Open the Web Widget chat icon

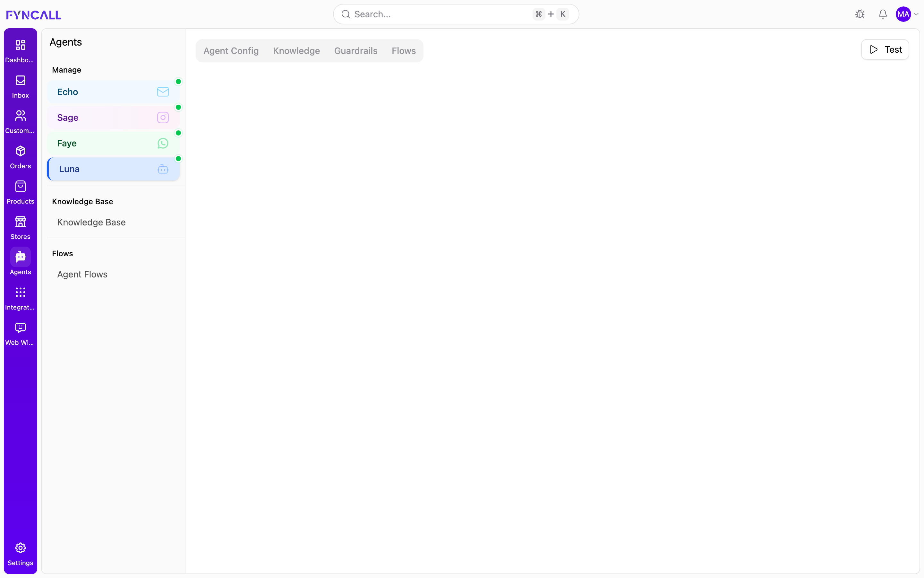tap(20, 328)
